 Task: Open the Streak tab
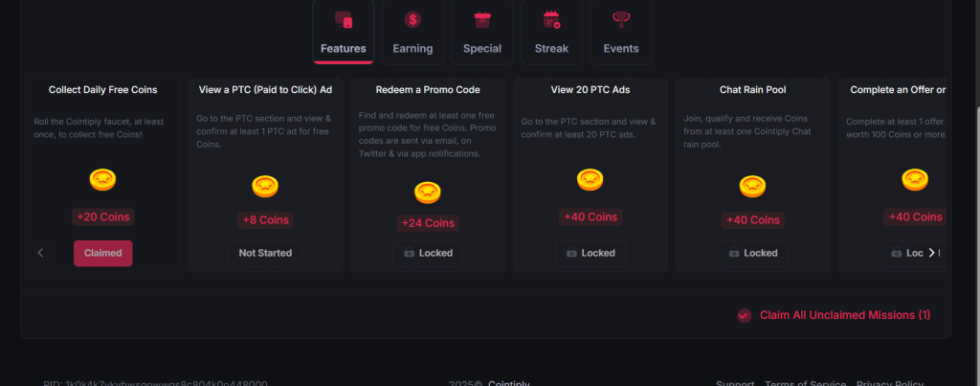[x=551, y=33]
